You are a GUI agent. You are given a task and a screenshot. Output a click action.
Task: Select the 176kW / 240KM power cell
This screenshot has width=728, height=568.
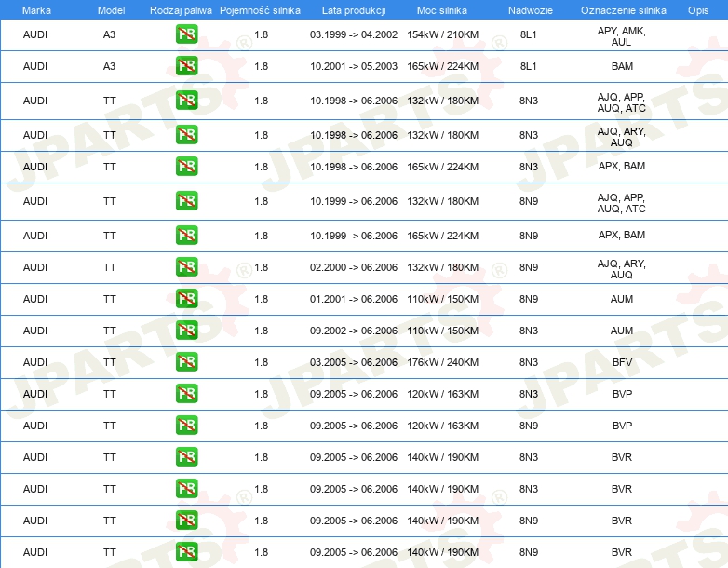click(x=442, y=362)
